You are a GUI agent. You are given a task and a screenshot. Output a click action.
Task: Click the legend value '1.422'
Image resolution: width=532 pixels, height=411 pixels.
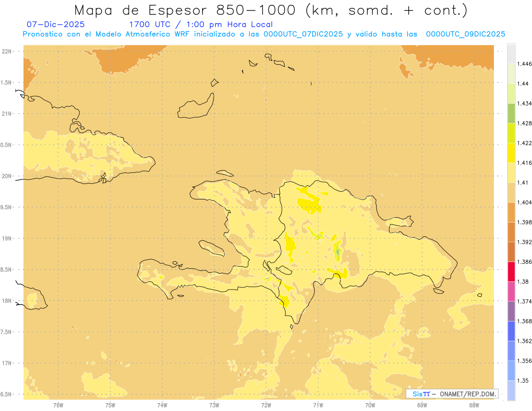[524, 143]
